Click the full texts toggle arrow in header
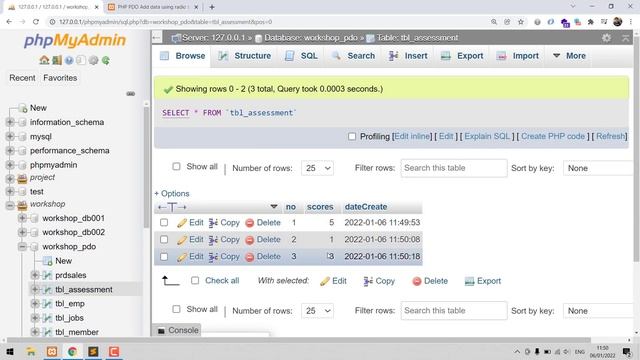Screen dimensions: 640x360 click(x=172, y=207)
